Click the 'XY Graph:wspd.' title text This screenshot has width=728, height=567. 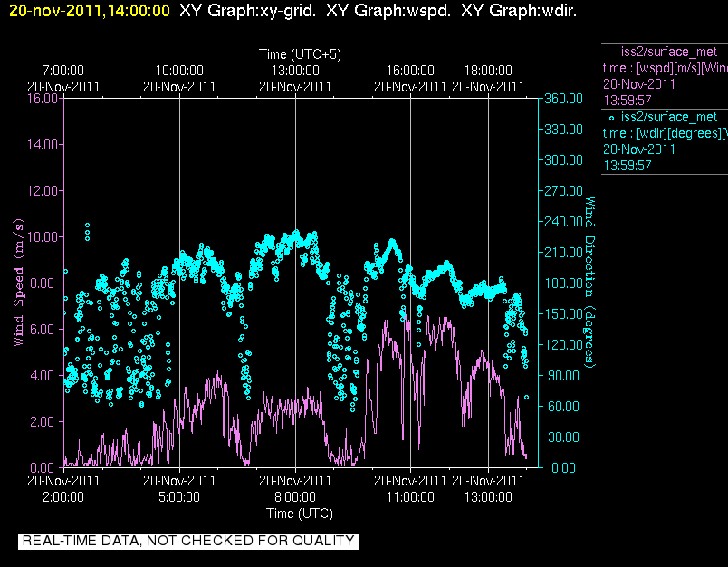(x=388, y=11)
